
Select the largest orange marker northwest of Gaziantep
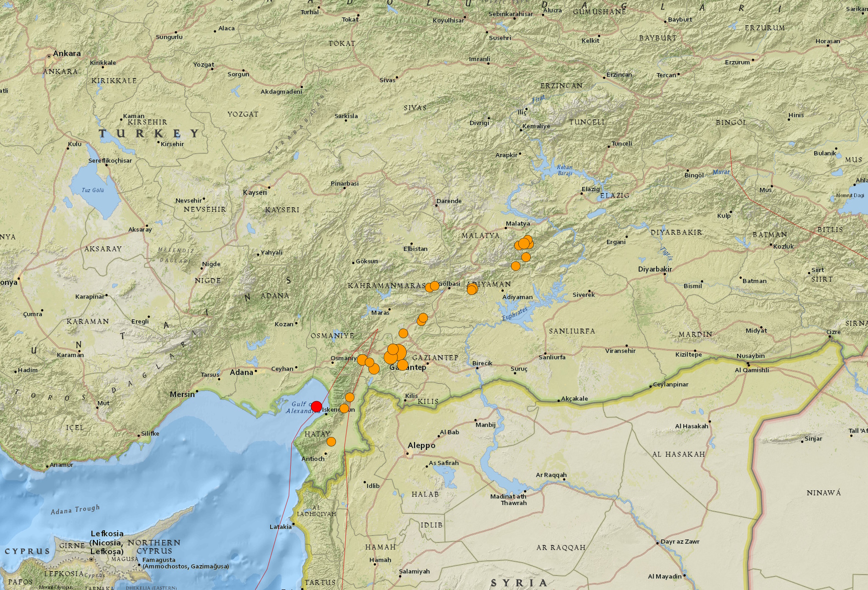[398, 352]
